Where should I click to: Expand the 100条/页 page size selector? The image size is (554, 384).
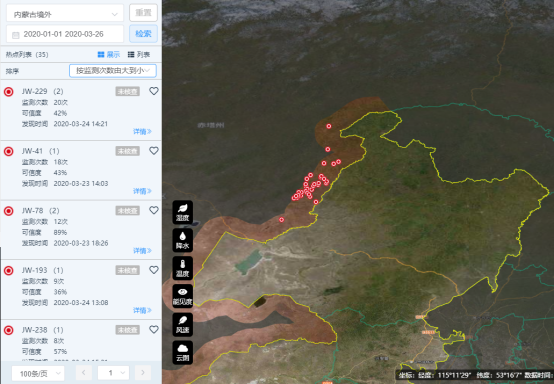(38, 373)
